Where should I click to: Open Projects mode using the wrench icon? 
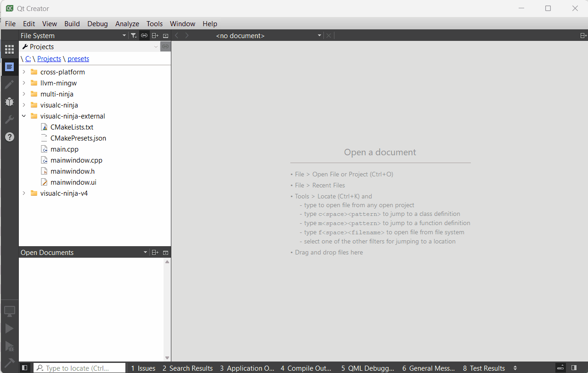pyautogui.click(x=9, y=119)
